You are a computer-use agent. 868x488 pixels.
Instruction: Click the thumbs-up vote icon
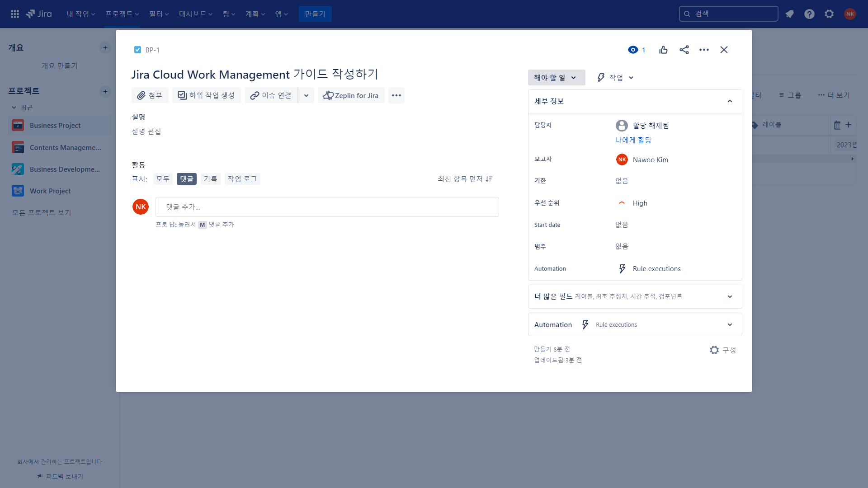click(663, 50)
